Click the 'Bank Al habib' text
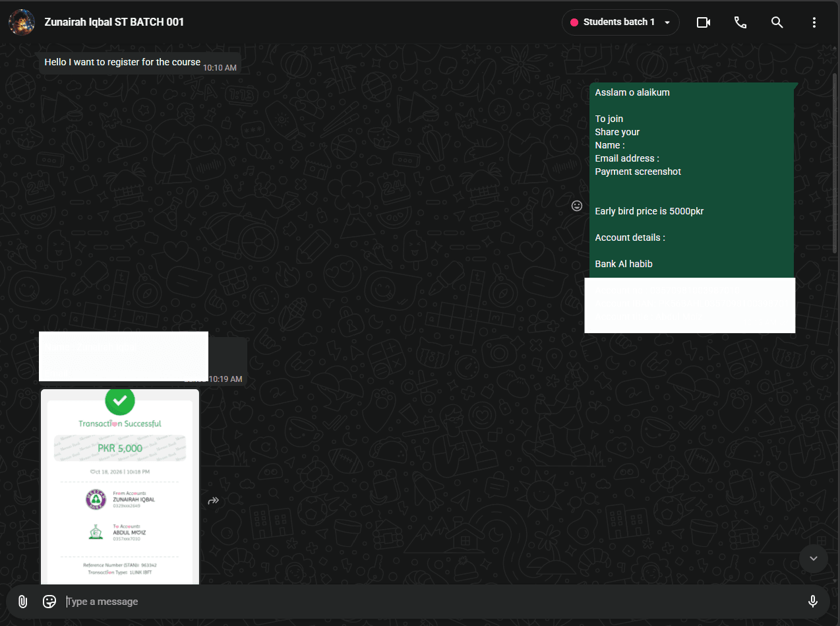840x626 pixels. point(624,264)
